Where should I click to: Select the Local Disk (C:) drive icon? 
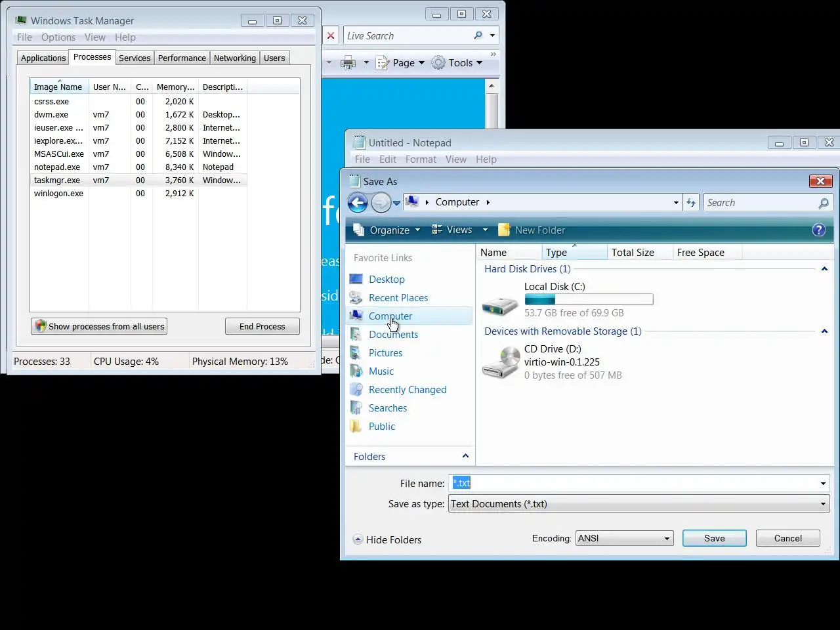[x=500, y=304]
